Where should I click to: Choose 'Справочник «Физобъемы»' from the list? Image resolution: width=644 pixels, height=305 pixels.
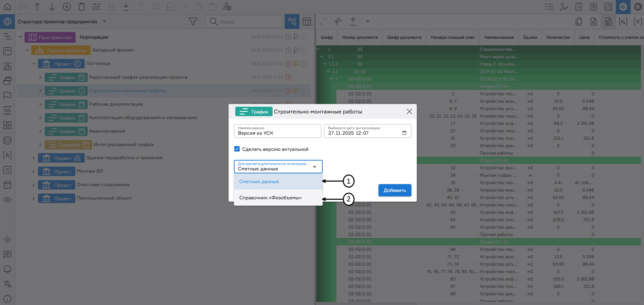[270, 197]
